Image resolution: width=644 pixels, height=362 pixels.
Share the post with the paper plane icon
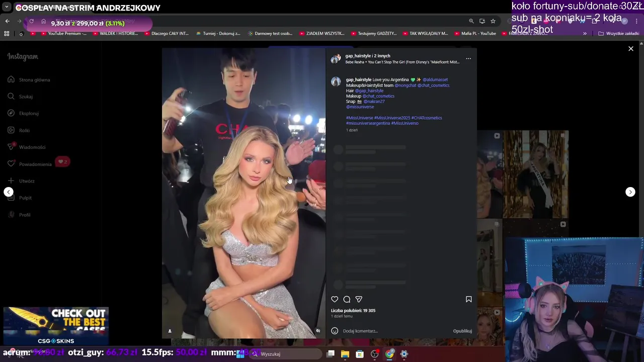pos(359,299)
